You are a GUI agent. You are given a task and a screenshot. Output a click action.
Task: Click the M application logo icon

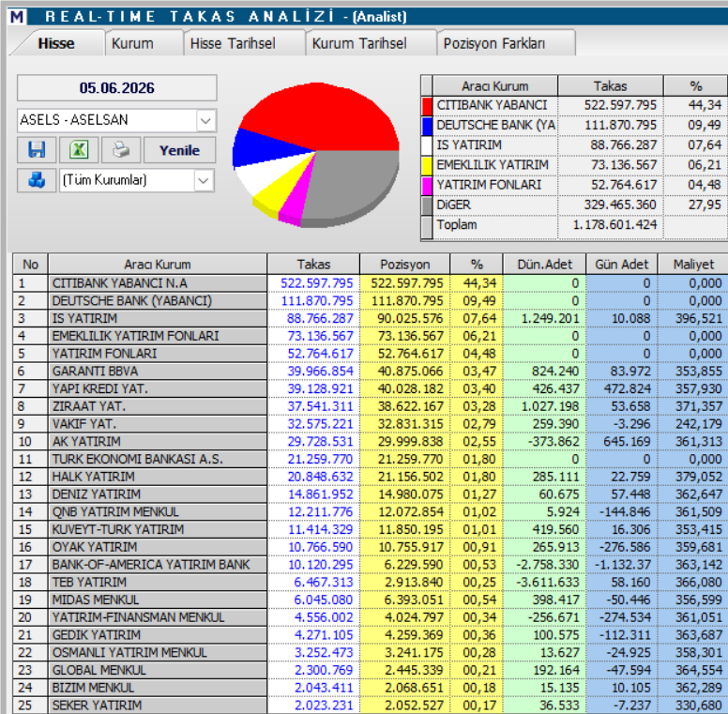(x=17, y=17)
